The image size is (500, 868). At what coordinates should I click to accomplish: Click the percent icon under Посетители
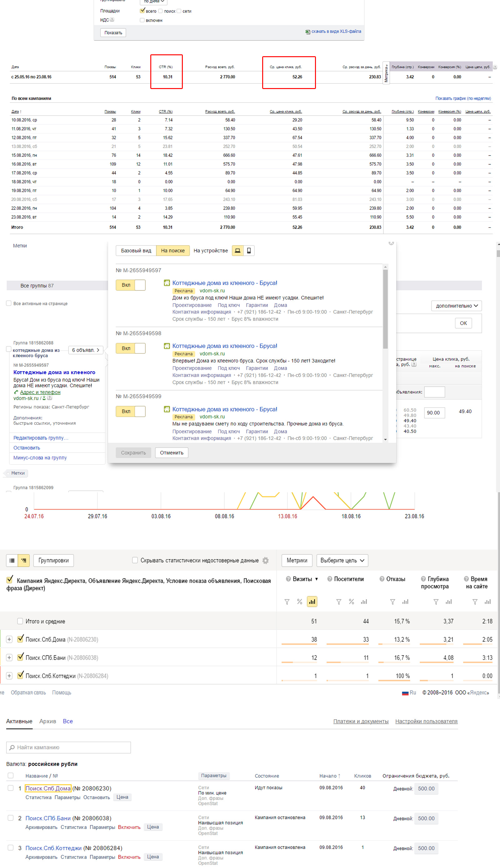coord(351,602)
